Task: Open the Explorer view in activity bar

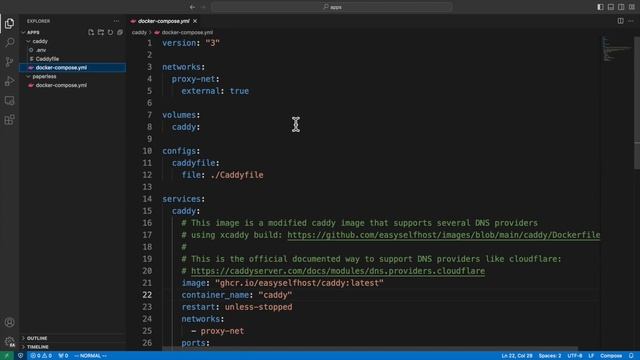Action: click(x=9, y=24)
